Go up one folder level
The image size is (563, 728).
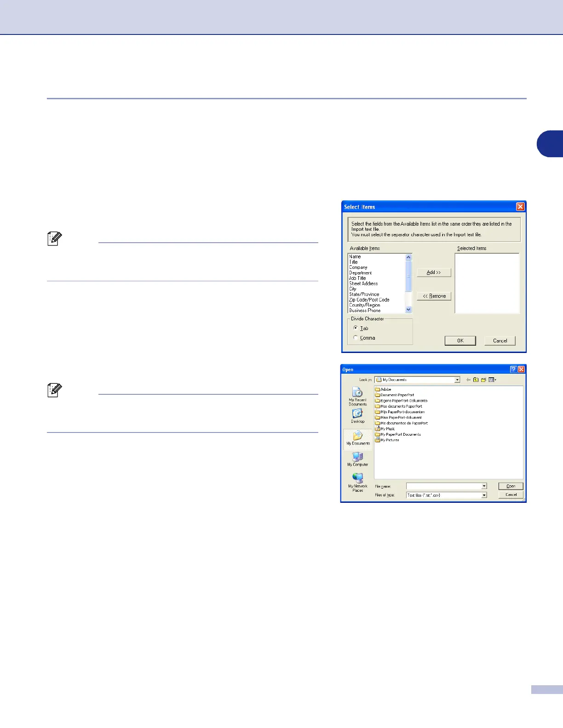pyautogui.click(x=476, y=380)
